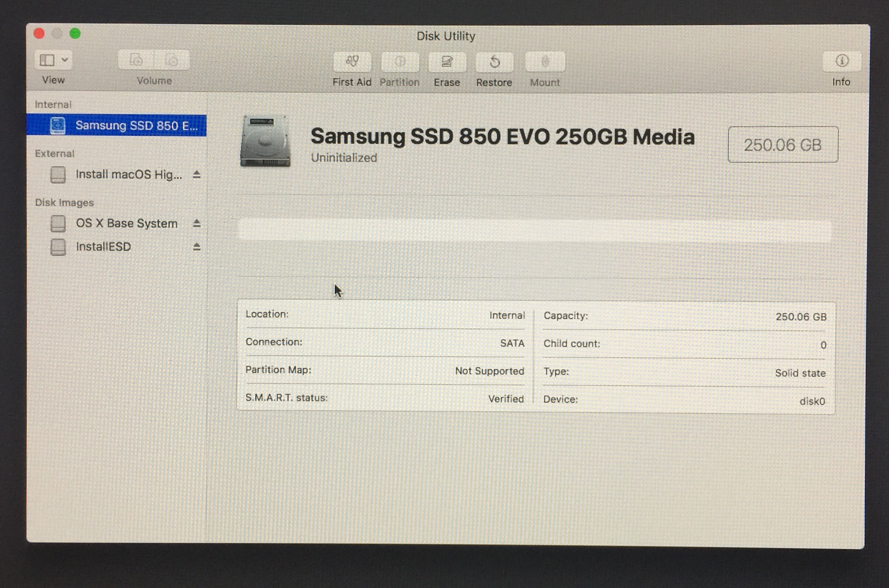This screenshot has width=889, height=588.
Task: Open the Info panel icon
Action: pyautogui.click(x=842, y=61)
